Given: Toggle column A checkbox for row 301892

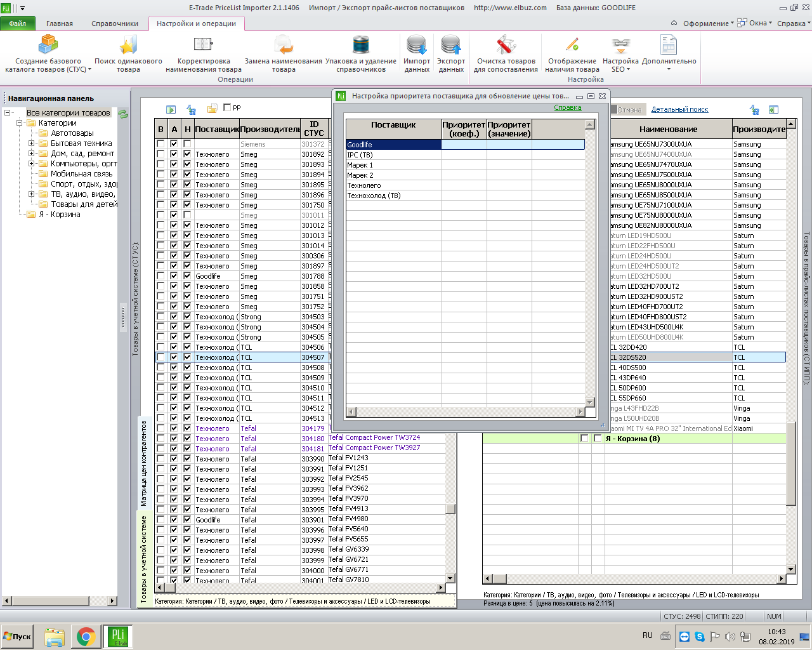Looking at the screenshot, I should [x=174, y=154].
